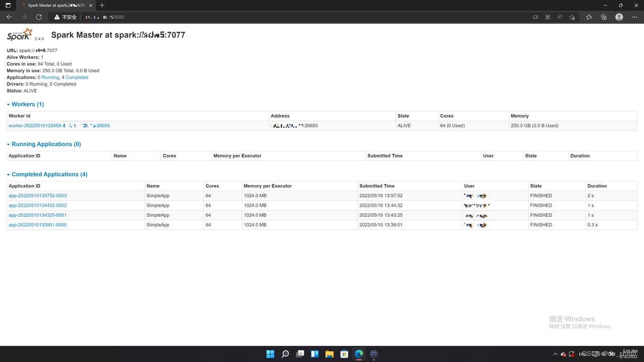Switch to Microsoft Edge on taskbar
The height and width of the screenshot is (362, 644).
[359, 354]
